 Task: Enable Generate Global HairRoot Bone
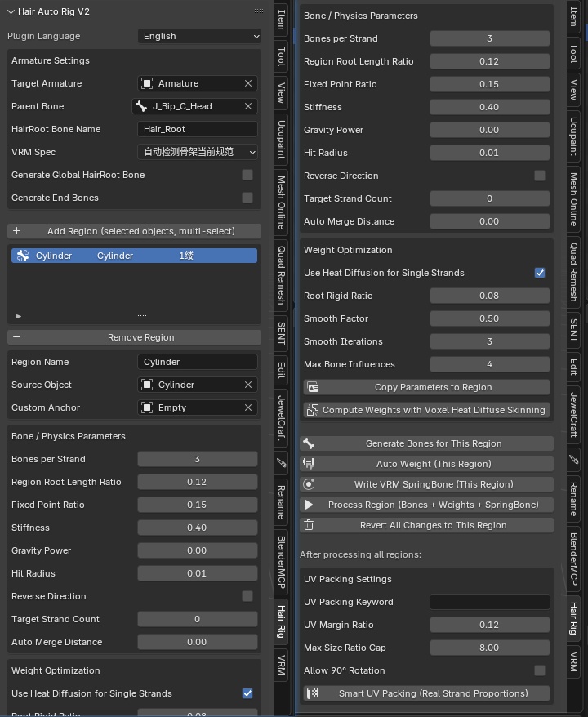(247, 175)
